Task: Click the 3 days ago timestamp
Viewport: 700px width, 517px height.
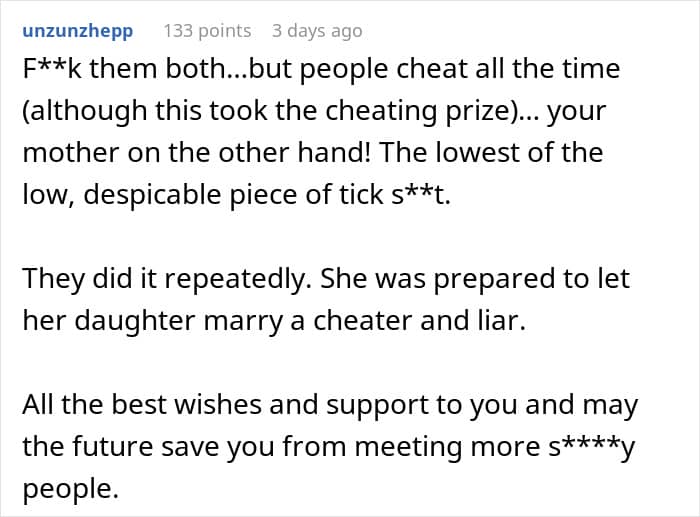Action: [x=317, y=30]
